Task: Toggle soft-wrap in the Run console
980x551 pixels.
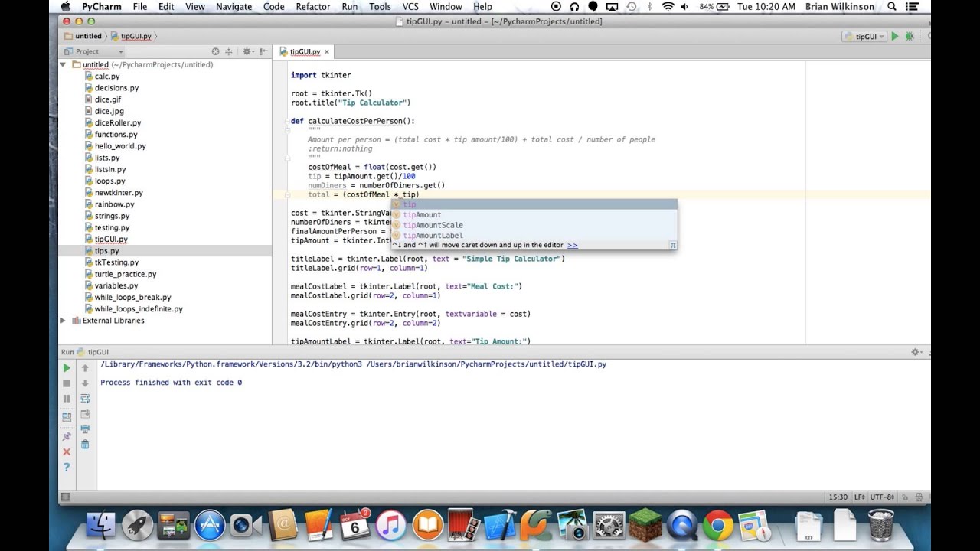Action: 85,399
